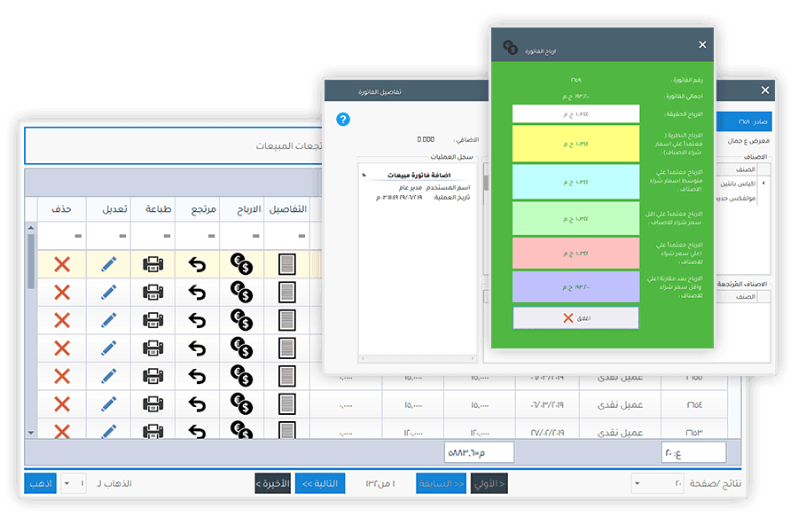Open details document icon in the second row
Image resolution: width=798 pixels, height=532 pixels.
[288, 292]
